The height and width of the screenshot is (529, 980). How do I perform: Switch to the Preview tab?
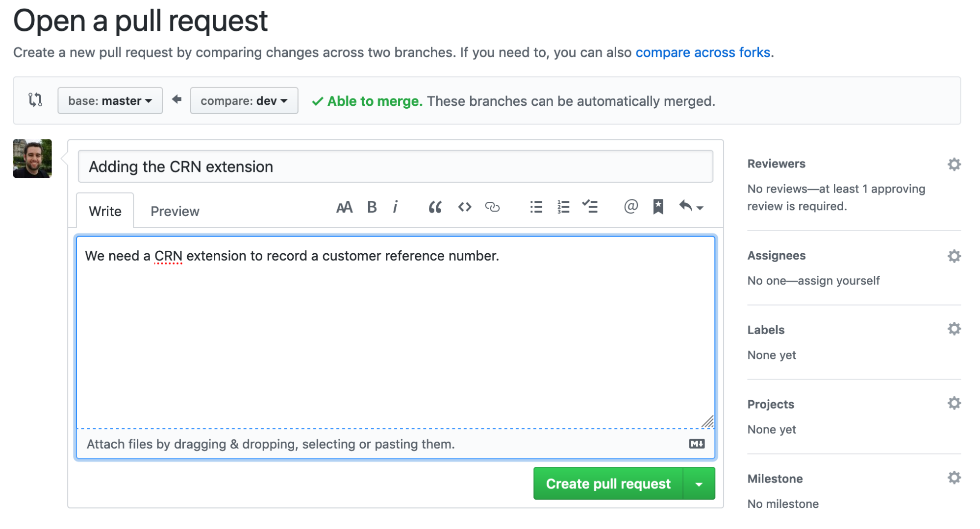tap(175, 211)
